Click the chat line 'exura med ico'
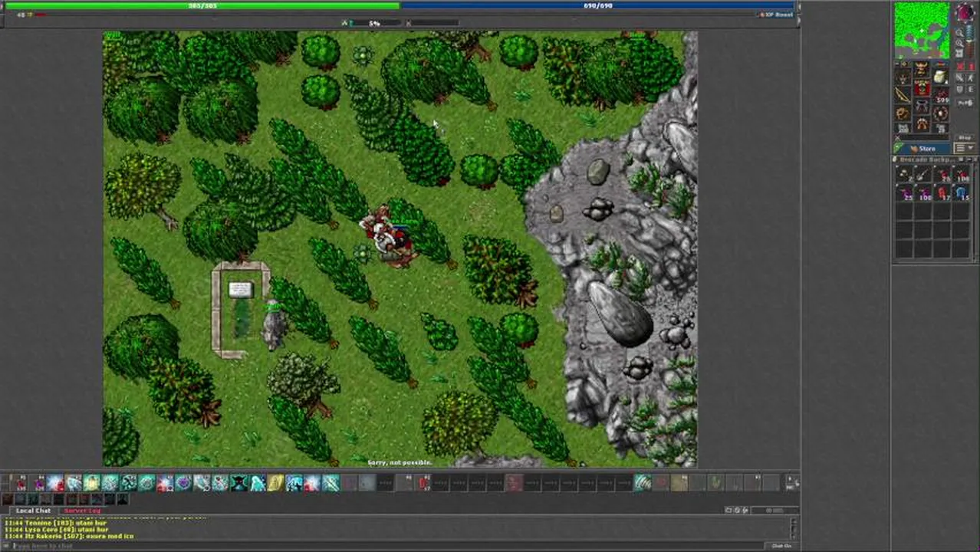This screenshot has width=980, height=552. pyautogui.click(x=110, y=536)
